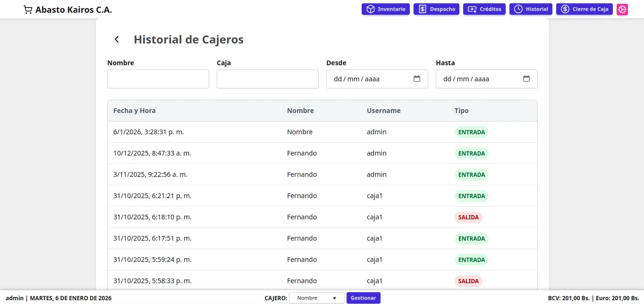
Task: Click into the Hasta date field
Action: tap(472, 79)
